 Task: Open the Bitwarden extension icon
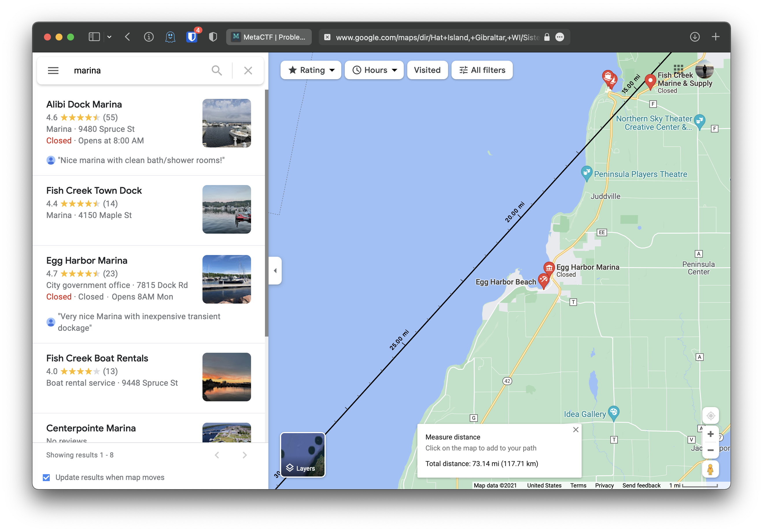[x=192, y=37]
